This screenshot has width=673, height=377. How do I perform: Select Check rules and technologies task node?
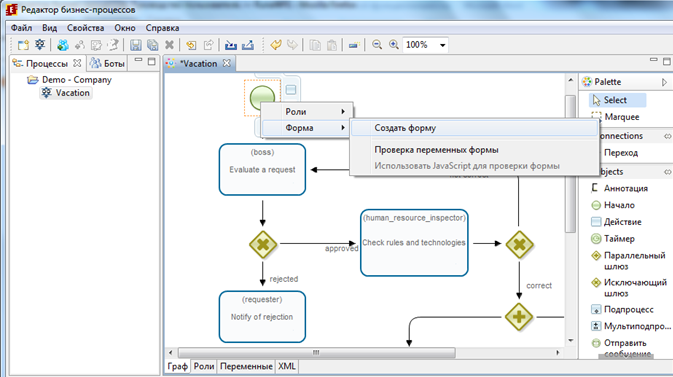(414, 243)
